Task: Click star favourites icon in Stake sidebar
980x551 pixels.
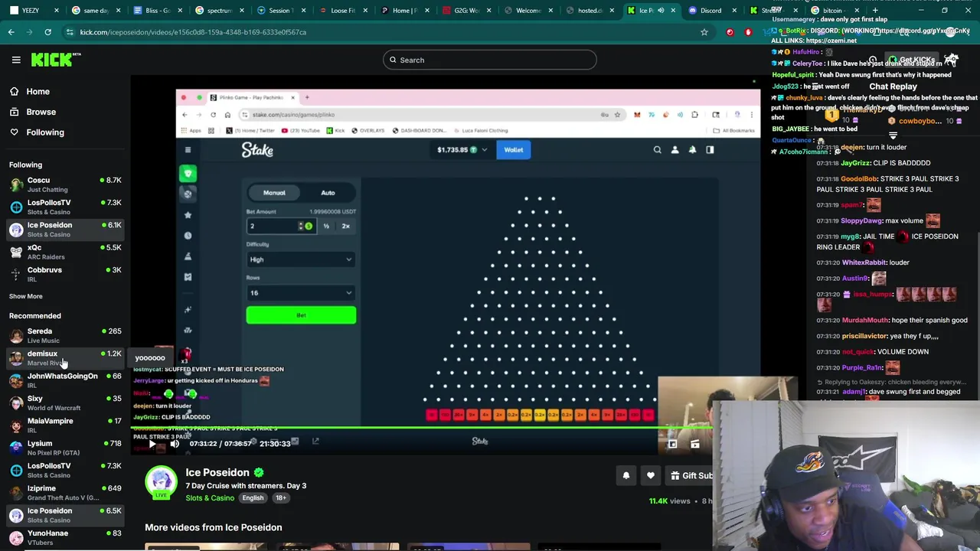Action: [x=188, y=215]
